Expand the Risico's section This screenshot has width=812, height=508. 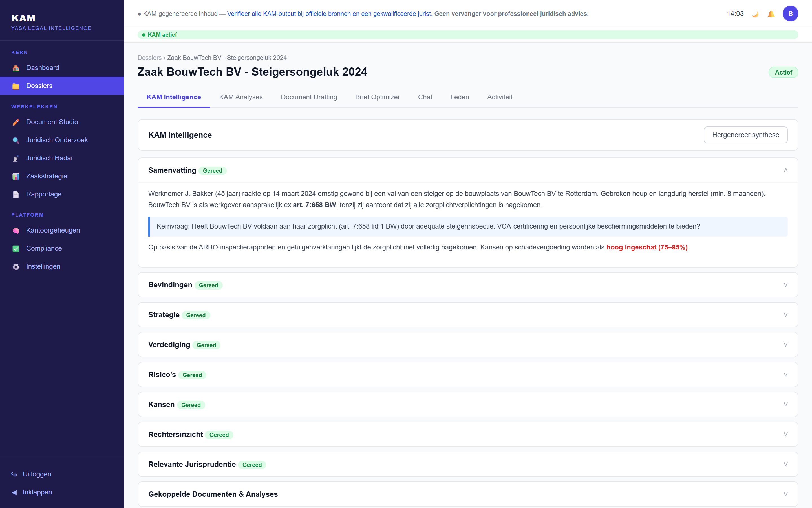point(785,375)
